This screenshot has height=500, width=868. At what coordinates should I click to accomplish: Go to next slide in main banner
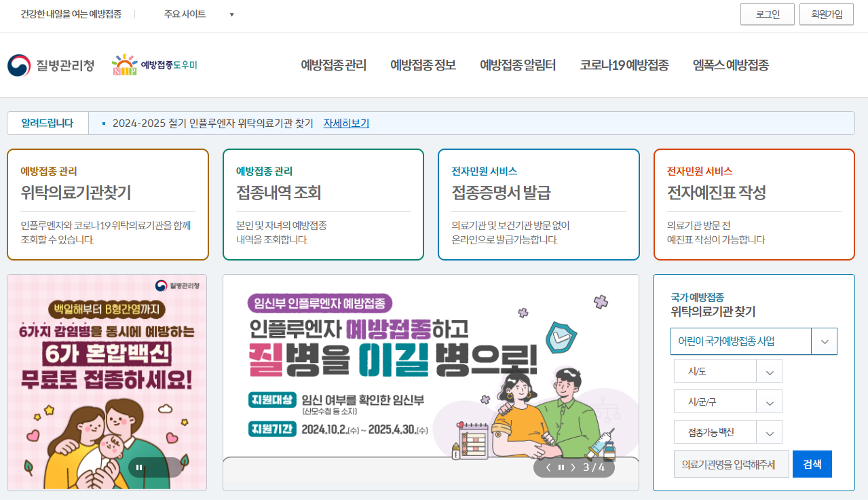pos(573,467)
